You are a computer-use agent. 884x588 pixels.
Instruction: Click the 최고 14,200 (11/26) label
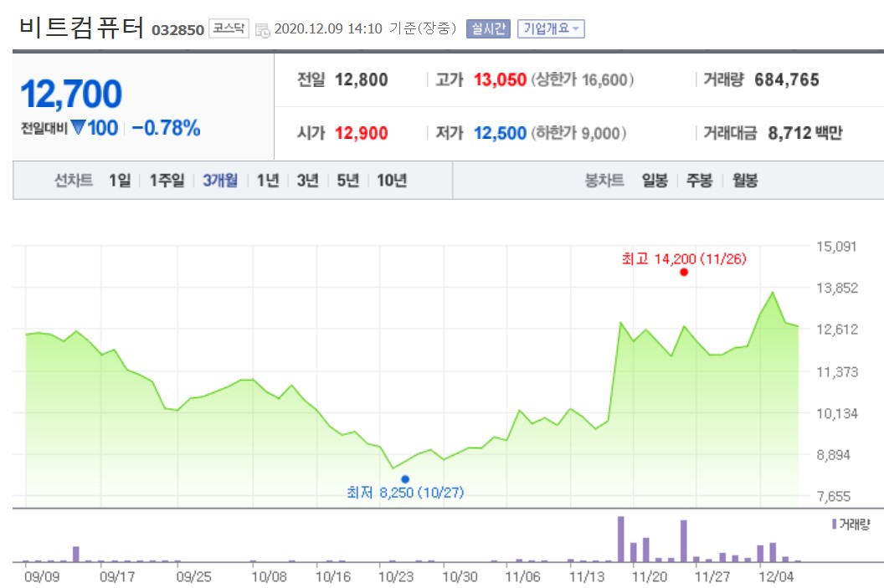684,258
